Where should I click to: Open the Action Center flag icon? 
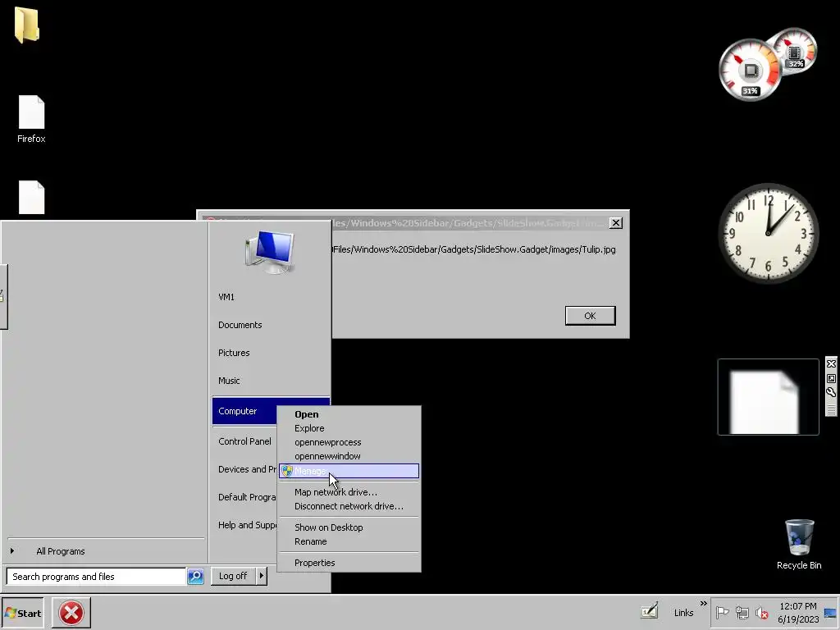click(x=722, y=612)
